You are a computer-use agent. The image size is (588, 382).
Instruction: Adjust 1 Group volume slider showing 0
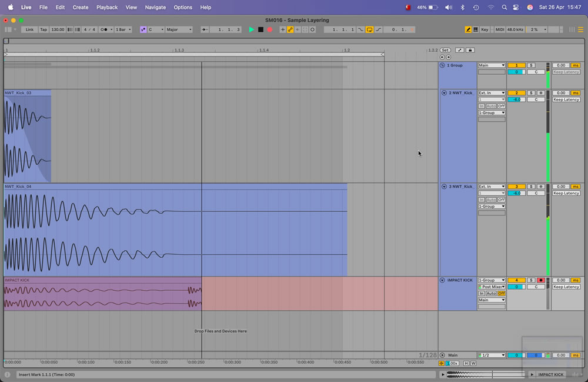point(516,72)
